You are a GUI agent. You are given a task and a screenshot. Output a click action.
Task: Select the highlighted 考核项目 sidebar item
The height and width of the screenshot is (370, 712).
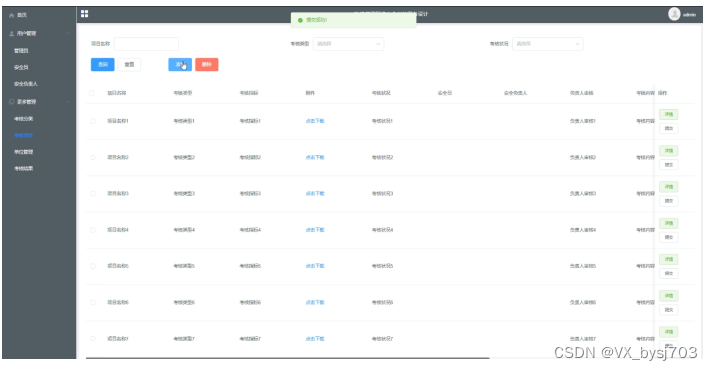click(x=24, y=135)
